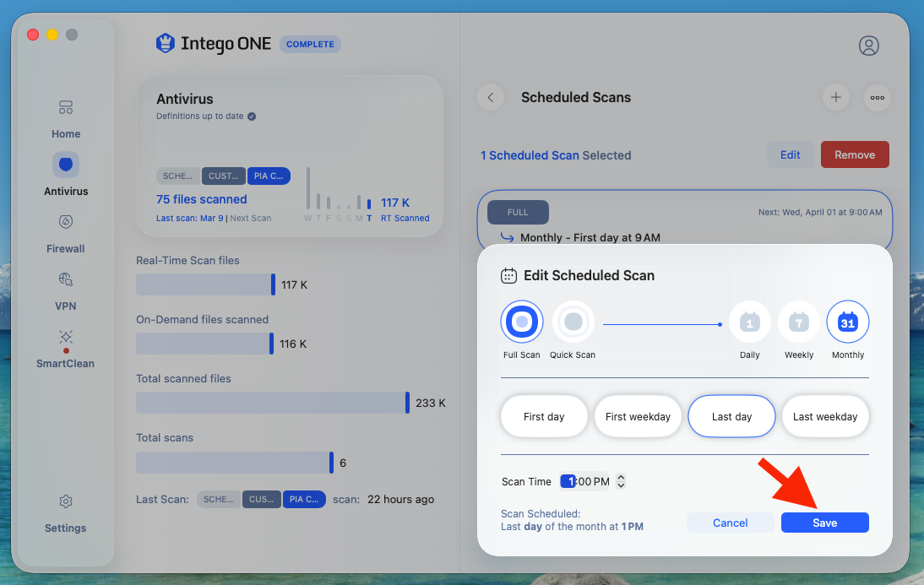This screenshot has width=924, height=585.
Task: Select PIA C... tag in Last Scan row
Action: 304,499
